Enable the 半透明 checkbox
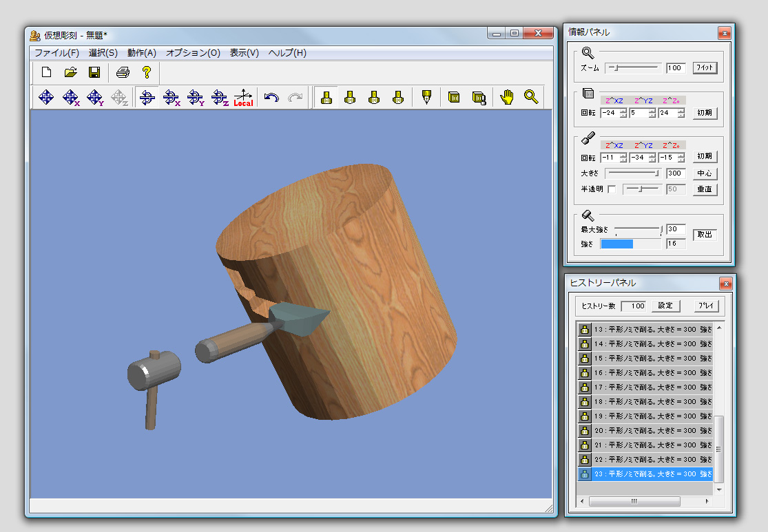 pos(612,189)
